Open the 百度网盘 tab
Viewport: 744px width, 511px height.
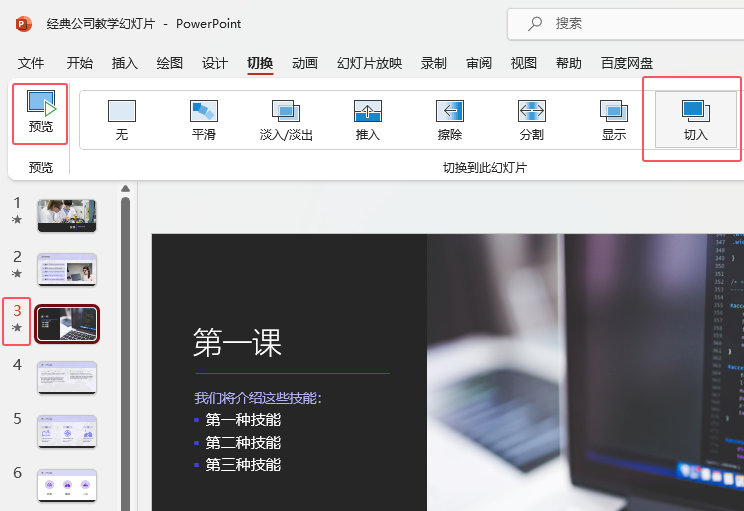[627, 63]
